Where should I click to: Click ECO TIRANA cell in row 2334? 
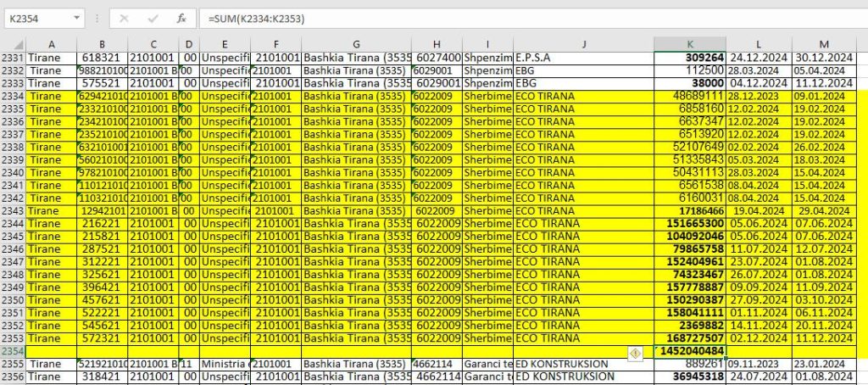pos(583,96)
